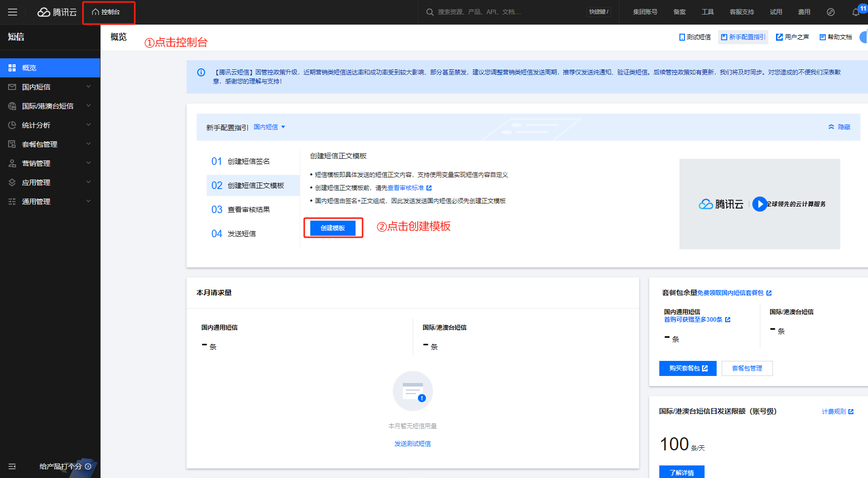Screen dimensions: 868x478
Task: Click the search resources input field
Action: tap(503, 12)
